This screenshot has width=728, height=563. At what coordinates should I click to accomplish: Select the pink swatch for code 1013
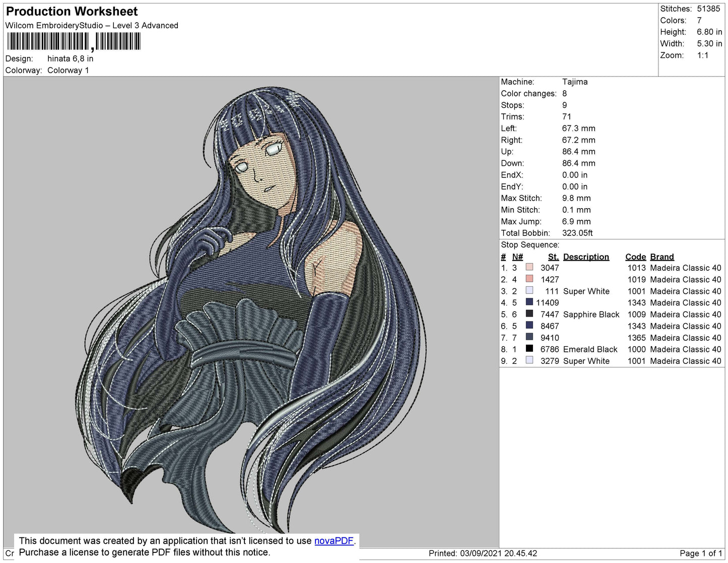coord(529,267)
